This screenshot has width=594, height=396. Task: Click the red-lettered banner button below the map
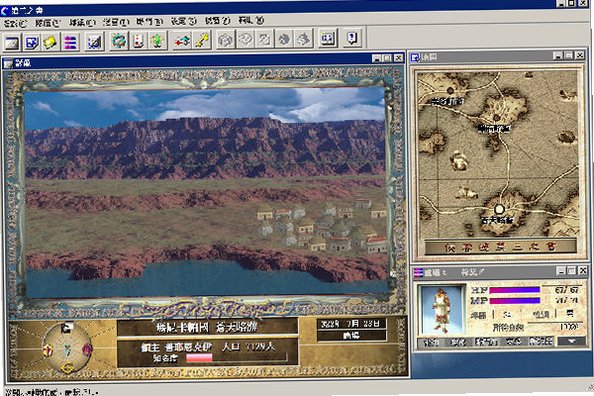pyautogui.click(x=500, y=247)
